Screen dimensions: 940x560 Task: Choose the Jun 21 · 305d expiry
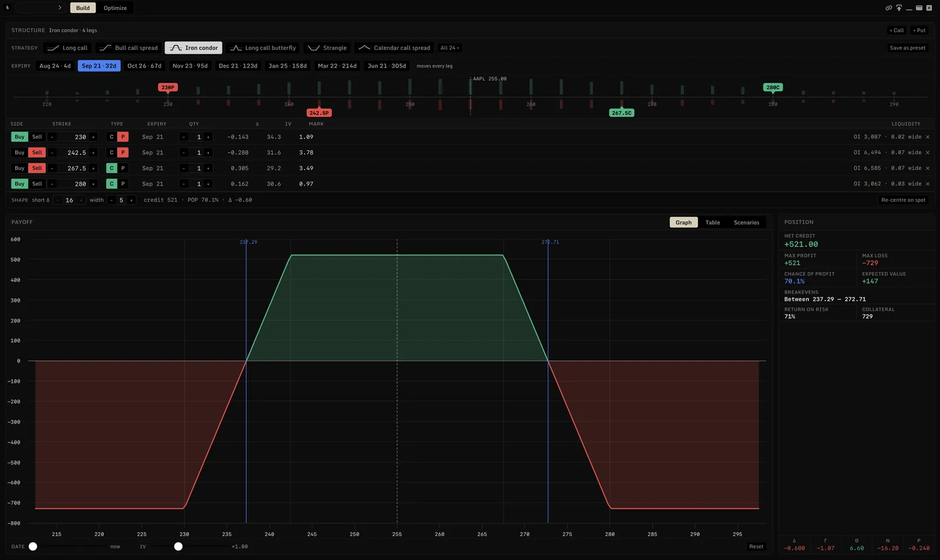387,66
